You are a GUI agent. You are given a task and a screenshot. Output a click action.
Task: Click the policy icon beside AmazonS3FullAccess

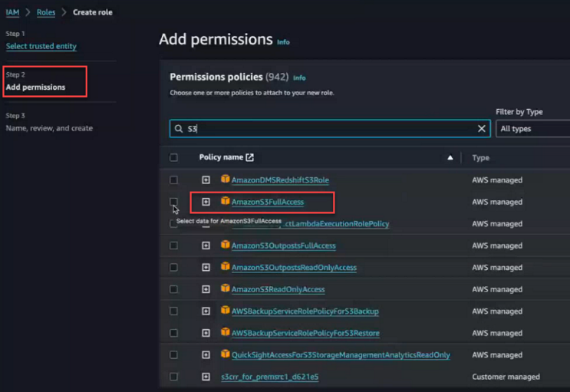click(x=226, y=200)
